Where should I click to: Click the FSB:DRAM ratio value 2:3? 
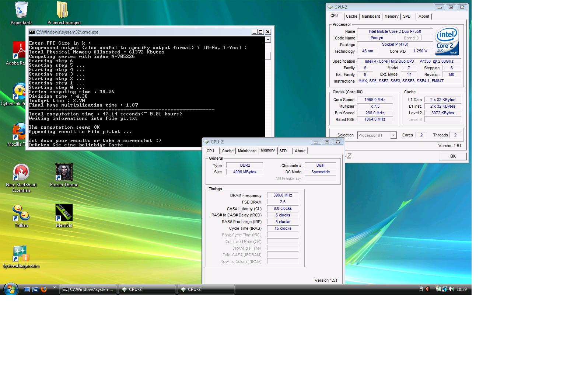pyautogui.click(x=283, y=202)
